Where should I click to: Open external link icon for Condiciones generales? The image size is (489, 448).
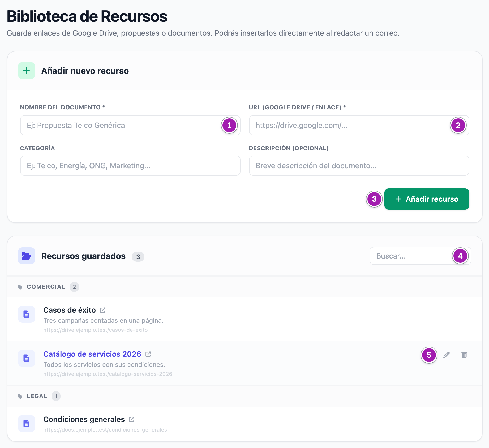click(x=132, y=419)
